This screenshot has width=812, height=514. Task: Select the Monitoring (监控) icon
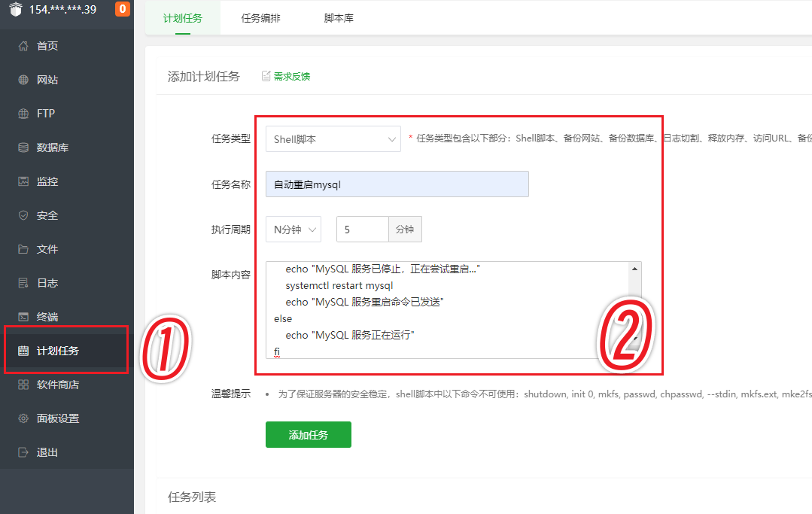pyautogui.click(x=23, y=181)
